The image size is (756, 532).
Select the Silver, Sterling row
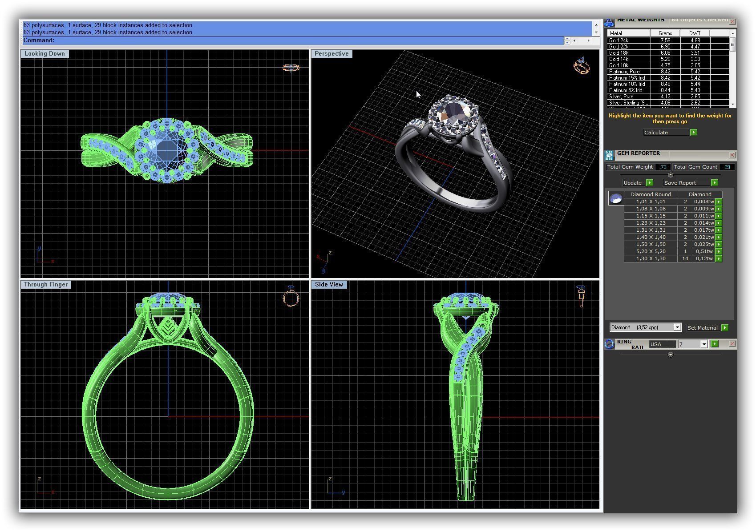[x=668, y=103]
